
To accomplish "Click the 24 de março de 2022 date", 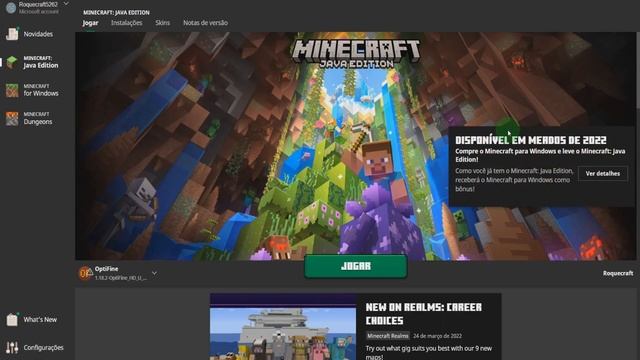I will point(437,336).
